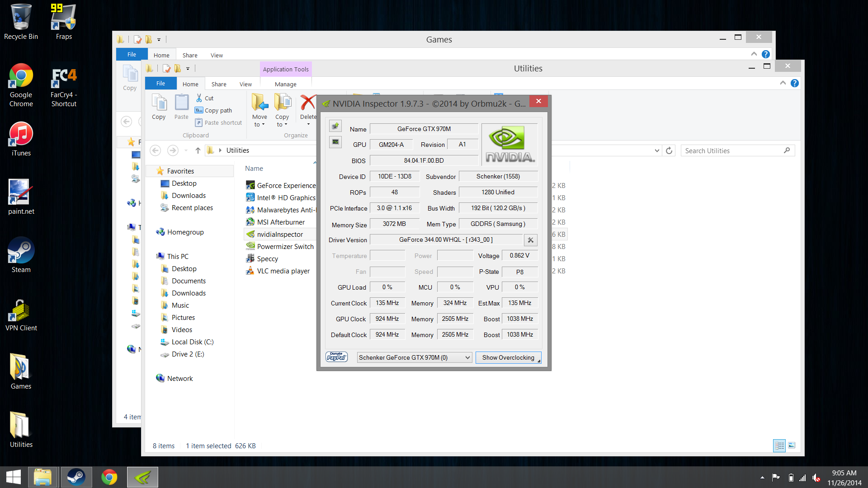Open the File tab in Utilities window
This screenshot has height=488, width=868.
160,84
